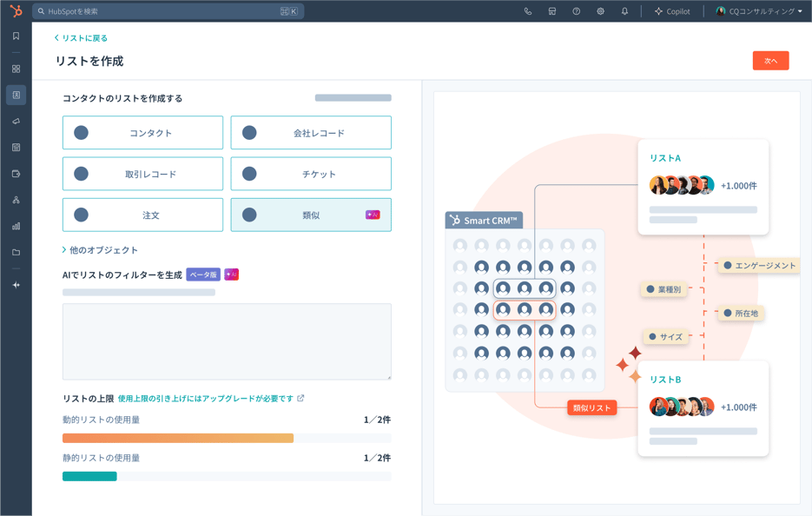The image size is (812, 516).
Task: Open the phone calling icon
Action: click(x=528, y=11)
